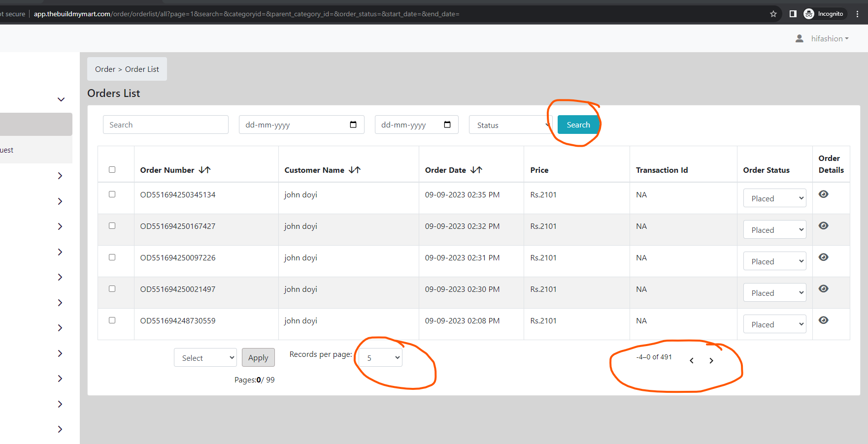Image resolution: width=868 pixels, height=444 pixels.
Task: Go to next page arrow
Action: point(711,360)
